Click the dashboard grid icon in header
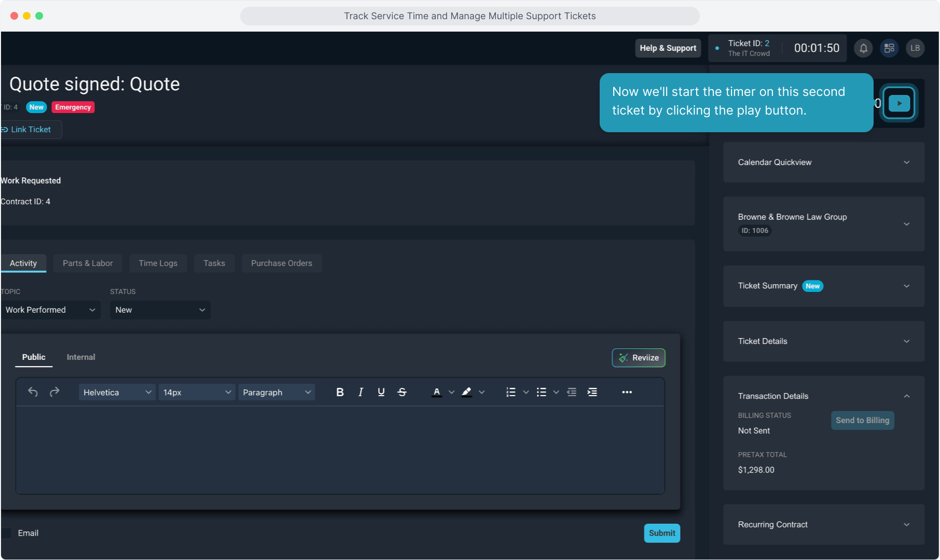Screen dimensions: 940x560 point(889,48)
